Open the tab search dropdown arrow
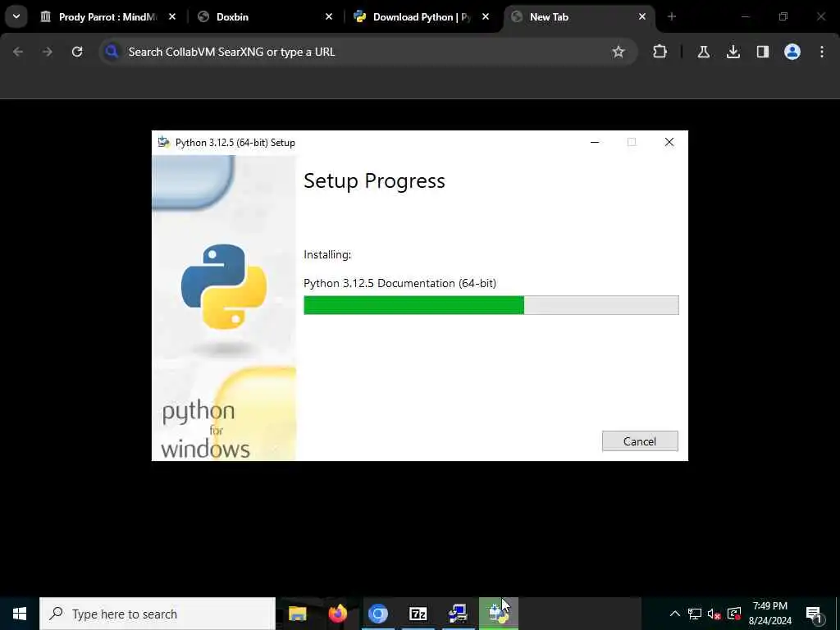Image resolution: width=840 pixels, height=630 pixels. 16,17
